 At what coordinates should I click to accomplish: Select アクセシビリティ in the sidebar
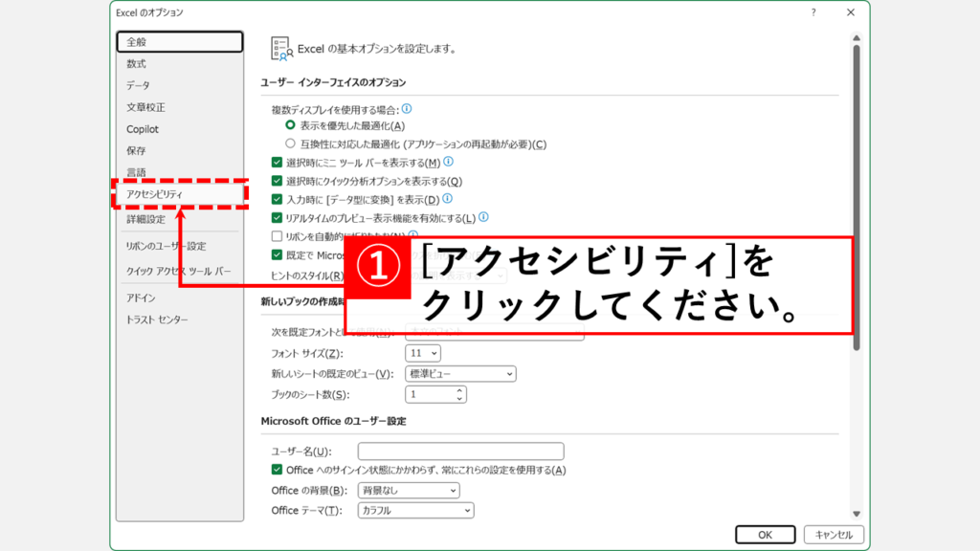155,194
